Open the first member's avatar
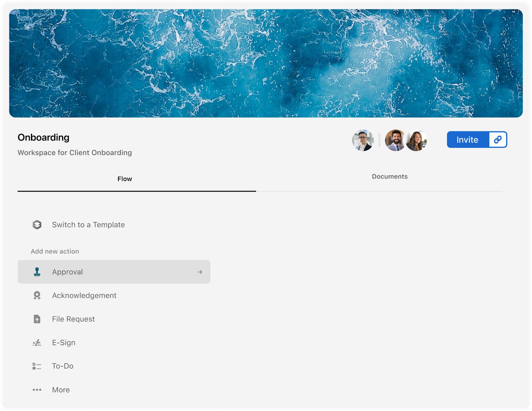This screenshot has width=532, height=411. pos(363,140)
